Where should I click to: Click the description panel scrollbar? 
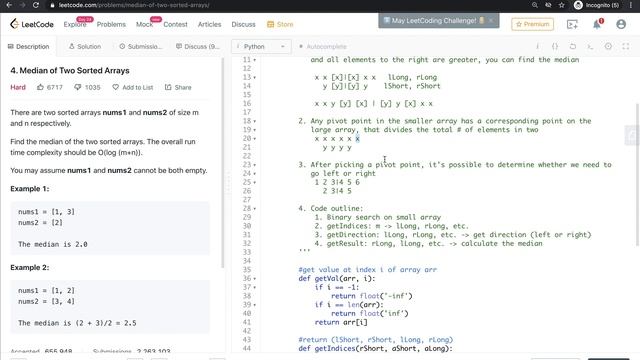pyautogui.click(x=223, y=163)
